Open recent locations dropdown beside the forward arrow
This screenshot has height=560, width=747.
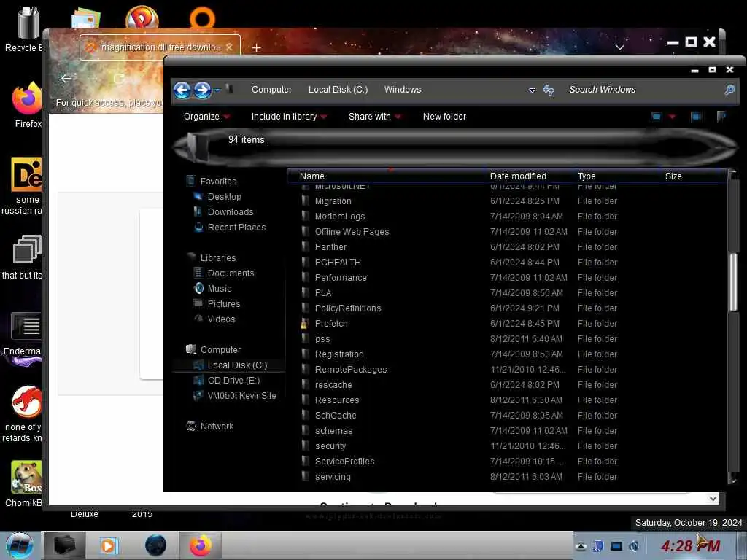click(x=217, y=90)
